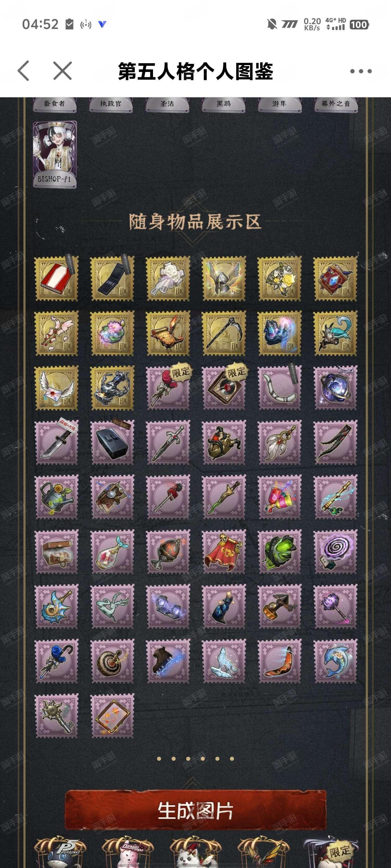Click the 生成图片 red button
391x868 pixels.
(x=195, y=810)
